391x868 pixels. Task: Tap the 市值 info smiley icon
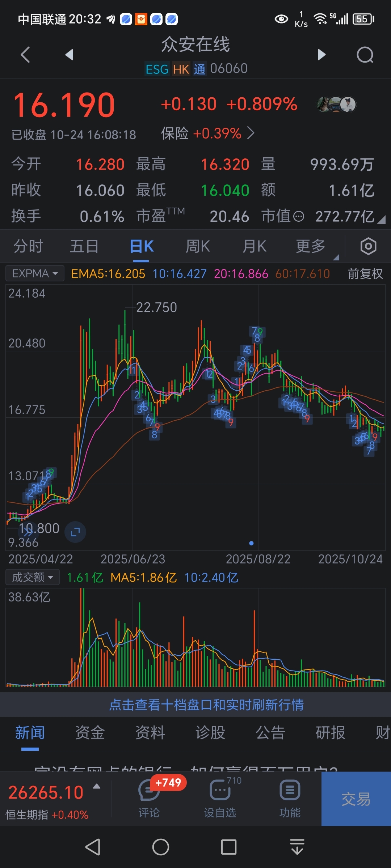[298, 217]
